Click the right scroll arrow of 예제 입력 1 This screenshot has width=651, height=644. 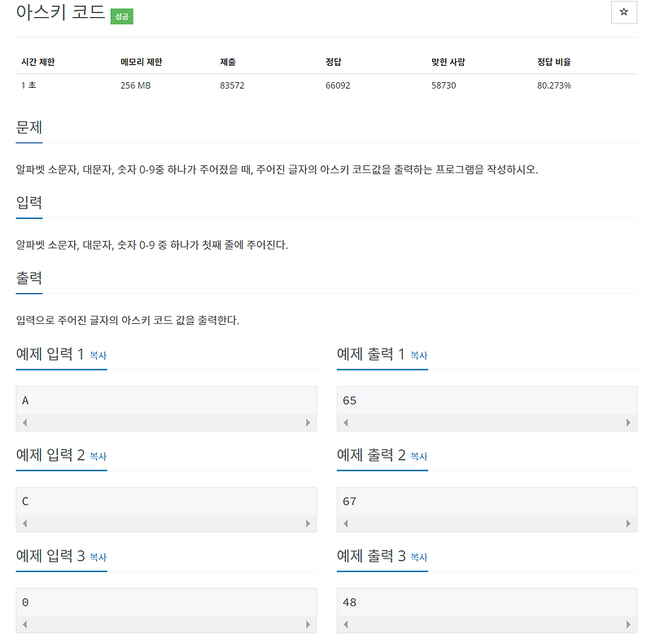tap(307, 422)
